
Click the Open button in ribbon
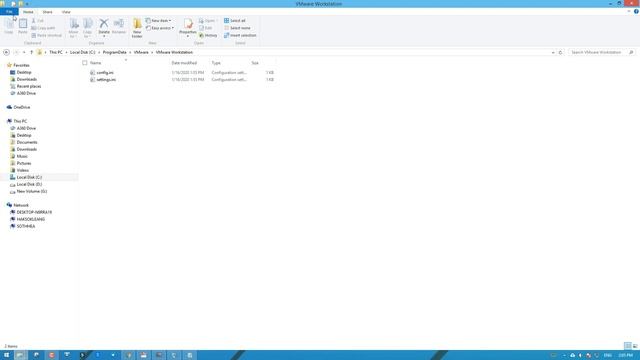(x=208, y=20)
